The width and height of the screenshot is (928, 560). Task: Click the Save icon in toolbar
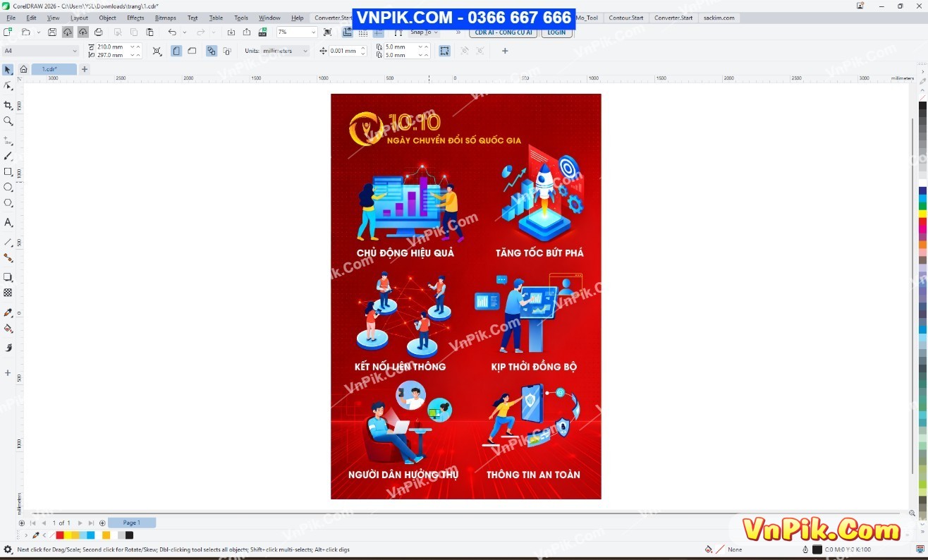click(x=51, y=32)
